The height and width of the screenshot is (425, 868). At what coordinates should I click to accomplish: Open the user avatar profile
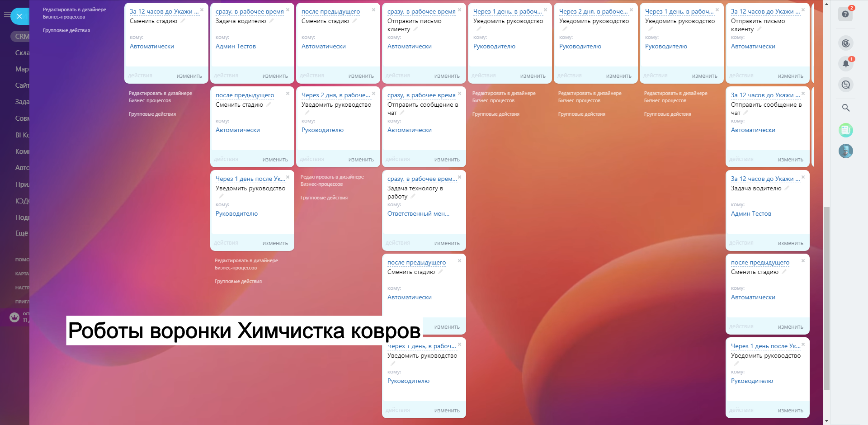click(845, 151)
